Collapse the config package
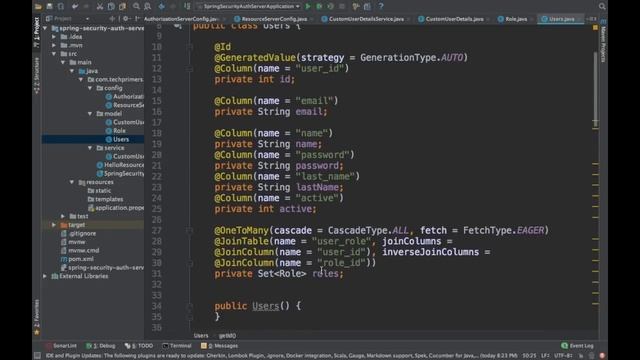Image resolution: width=640 pixels, height=360 pixels. coord(90,88)
